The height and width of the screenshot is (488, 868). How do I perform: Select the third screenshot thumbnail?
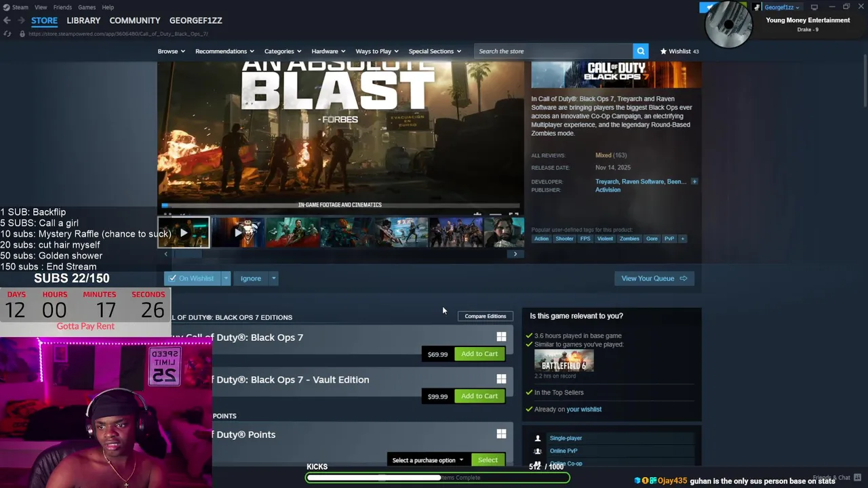tap(292, 232)
